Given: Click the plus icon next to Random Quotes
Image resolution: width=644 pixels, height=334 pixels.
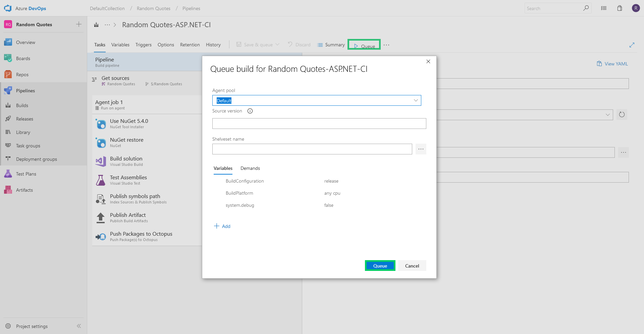Looking at the screenshot, I should [x=79, y=24].
